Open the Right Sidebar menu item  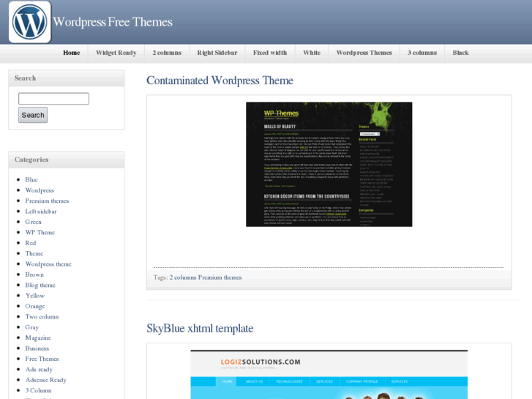point(217,53)
